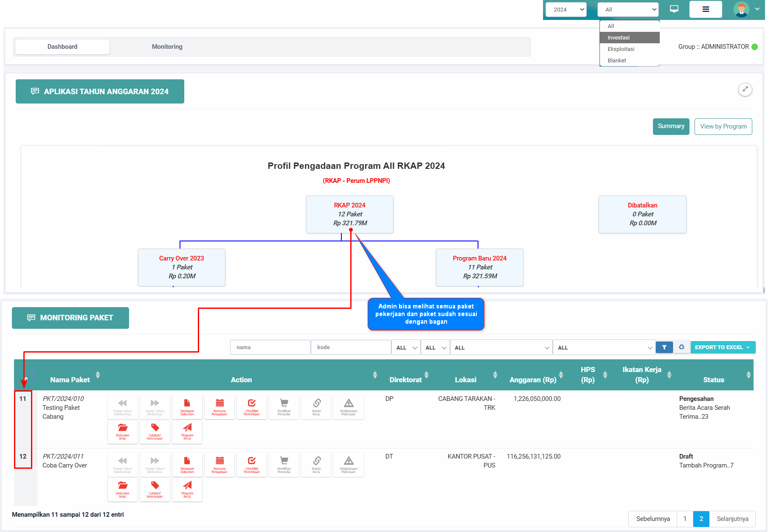Open the 2024 year dropdown
This screenshot has width=768, height=532.
[x=566, y=9]
